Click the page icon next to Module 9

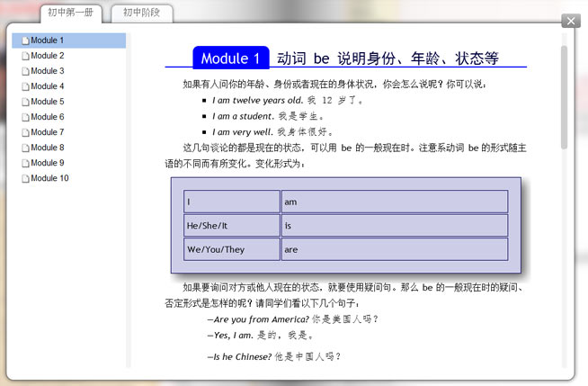[x=25, y=164]
